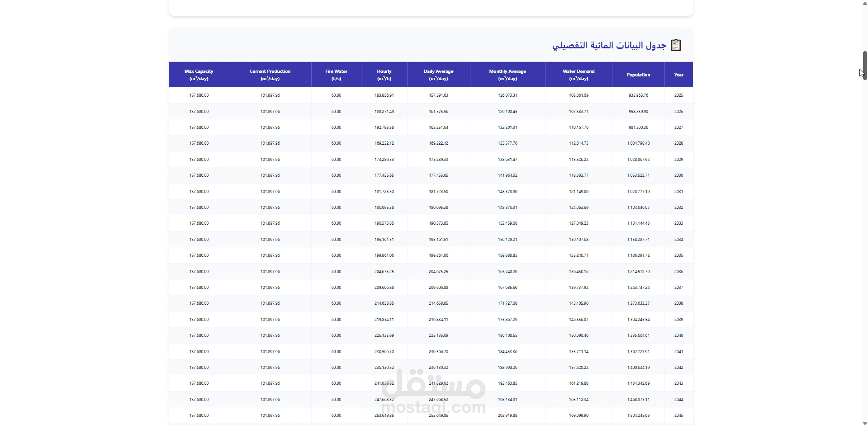The height and width of the screenshot is (425, 868).
Task: Click daily average value 157,591.63
Action: click(x=438, y=95)
